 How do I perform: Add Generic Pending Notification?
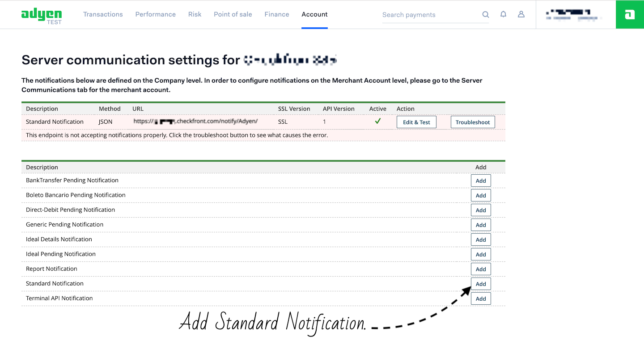click(x=481, y=225)
